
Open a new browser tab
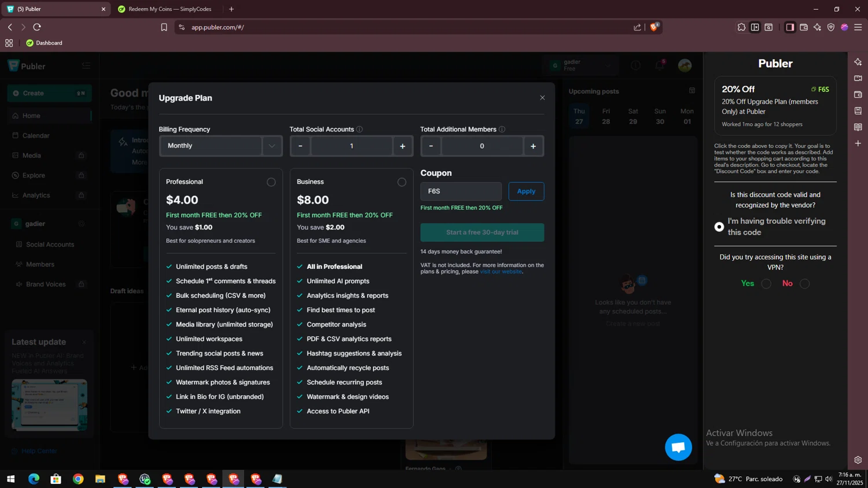pyautogui.click(x=231, y=9)
